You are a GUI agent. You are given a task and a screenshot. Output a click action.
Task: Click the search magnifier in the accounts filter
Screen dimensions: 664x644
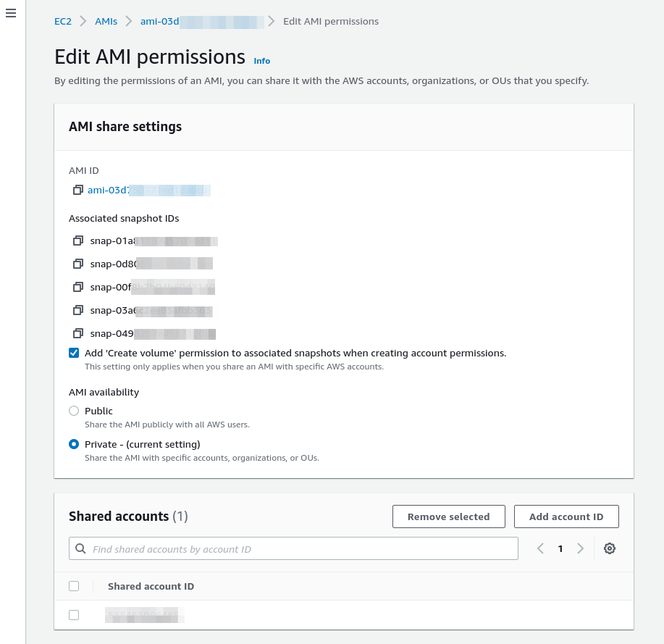[x=80, y=548]
